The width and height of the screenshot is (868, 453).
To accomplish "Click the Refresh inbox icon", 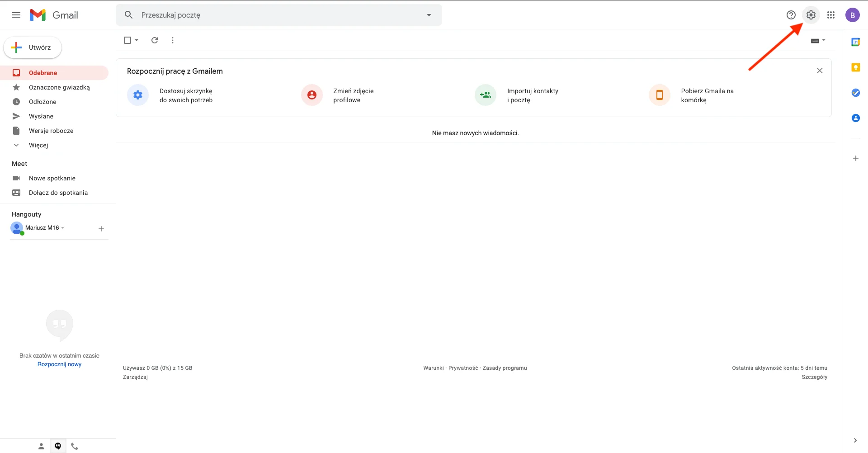I will [x=155, y=40].
